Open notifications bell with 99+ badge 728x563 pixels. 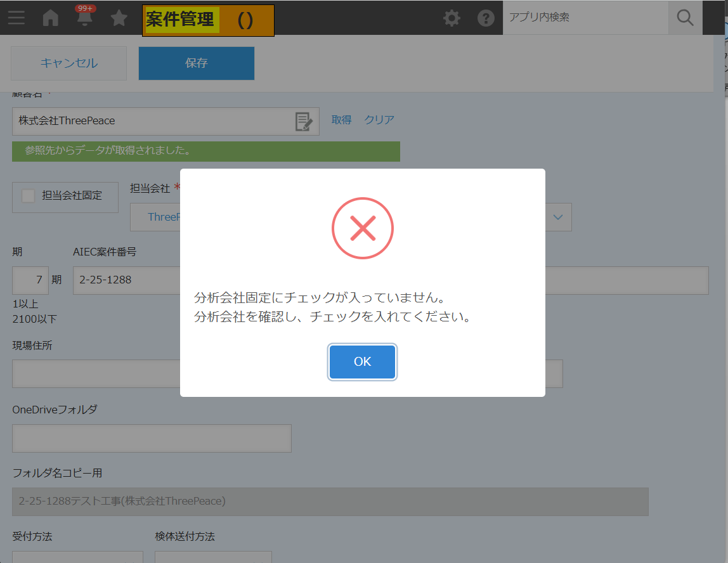pyautogui.click(x=84, y=18)
